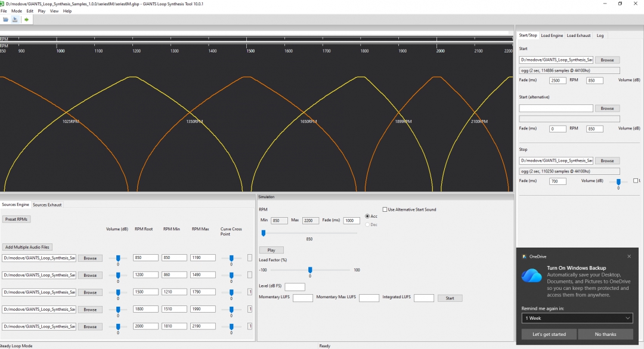The width and height of the screenshot is (644, 349).
Task: Click the Momentary Max LUFS field
Action: 369,298
